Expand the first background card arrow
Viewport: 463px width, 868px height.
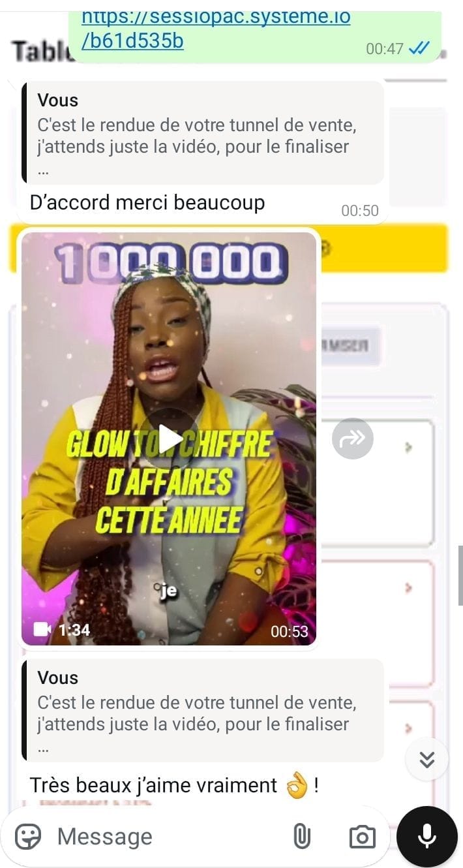(409, 448)
